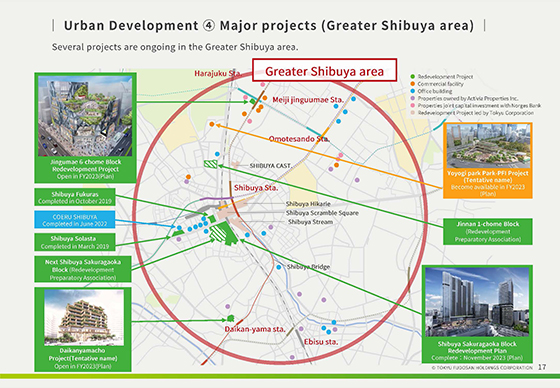Click the 'Harajuku Sta.' station label

218,73
